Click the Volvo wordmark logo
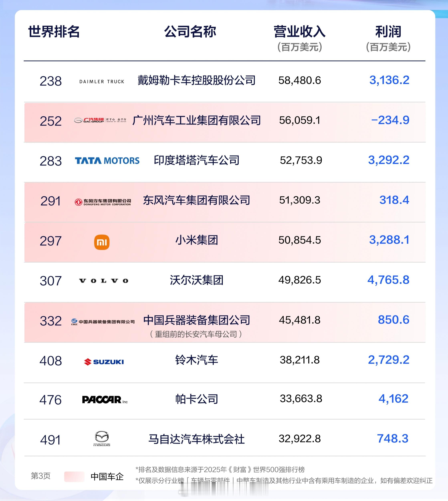The image size is (448, 501). [x=104, y=281]
